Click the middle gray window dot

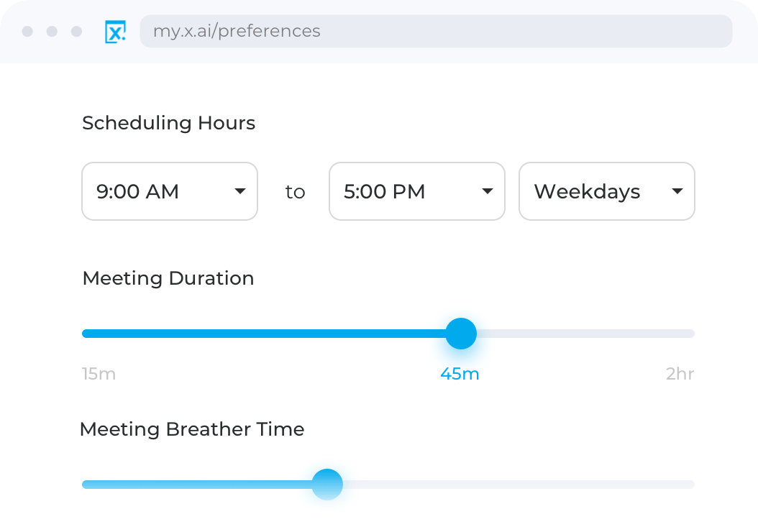click(x=52, y=32)
